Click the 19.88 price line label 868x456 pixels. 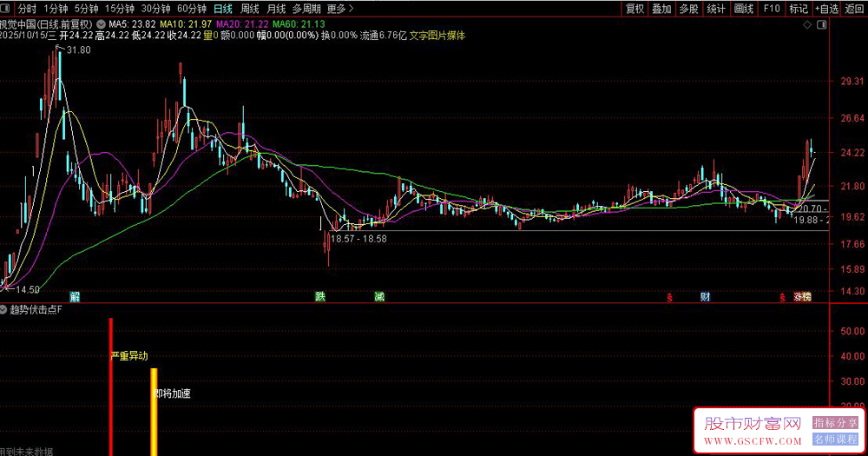(x=811, y=221)
